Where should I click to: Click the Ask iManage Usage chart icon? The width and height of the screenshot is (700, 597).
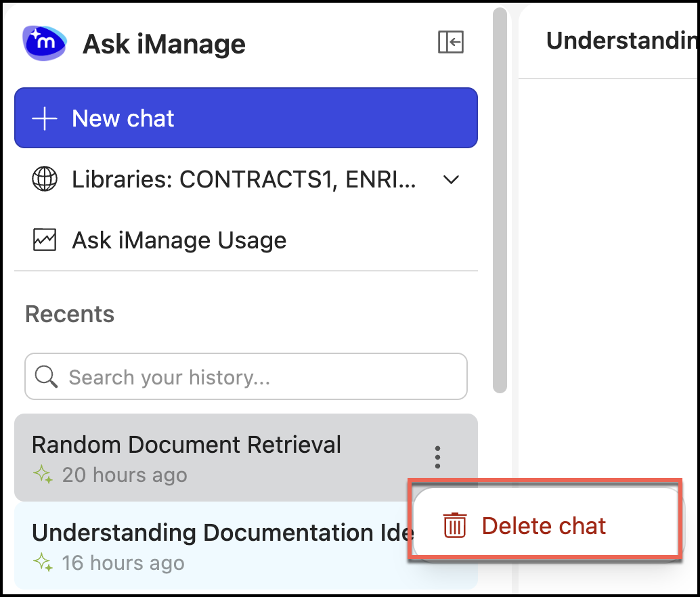45,240
